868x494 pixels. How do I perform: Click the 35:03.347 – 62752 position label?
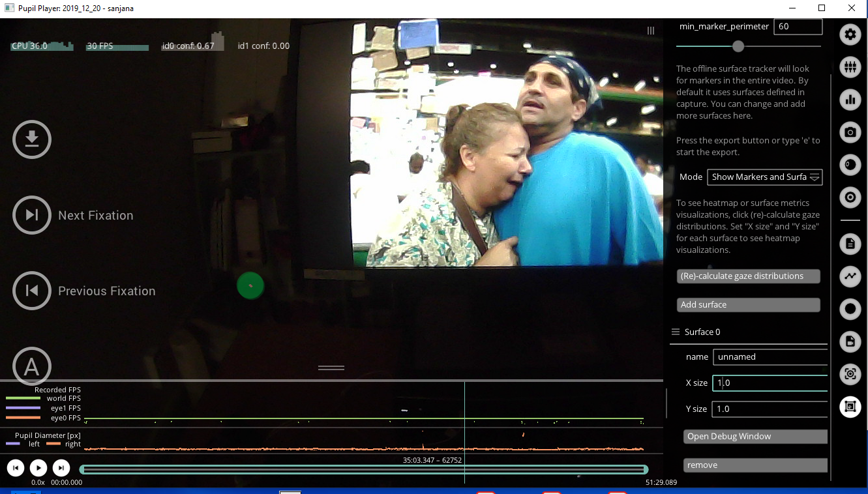click(432, 460)
